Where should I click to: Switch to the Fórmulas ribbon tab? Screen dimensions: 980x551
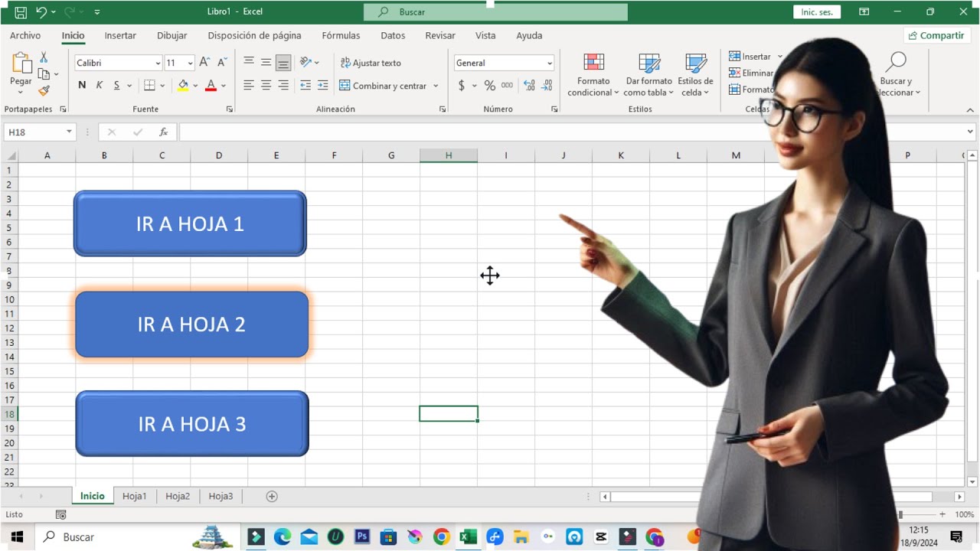coord(341,35)
